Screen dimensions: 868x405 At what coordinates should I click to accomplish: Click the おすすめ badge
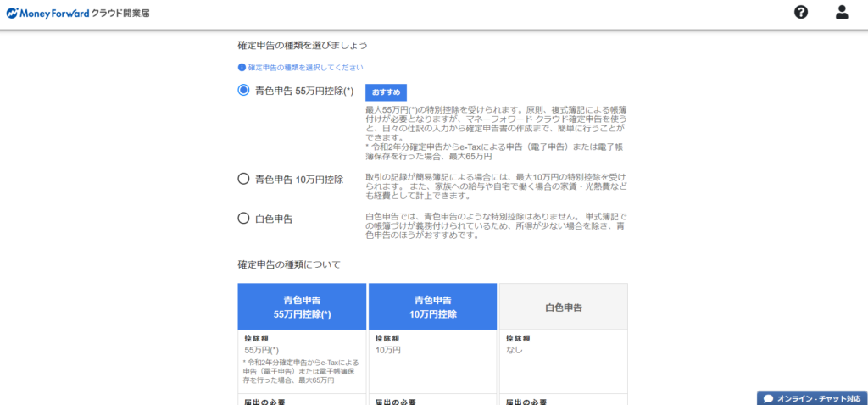coord(386,92)
